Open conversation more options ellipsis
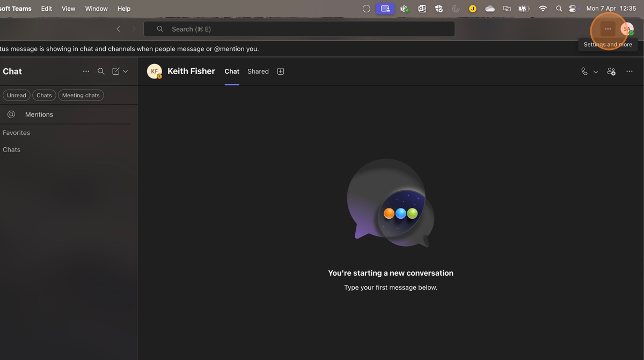 click(630, 71)
